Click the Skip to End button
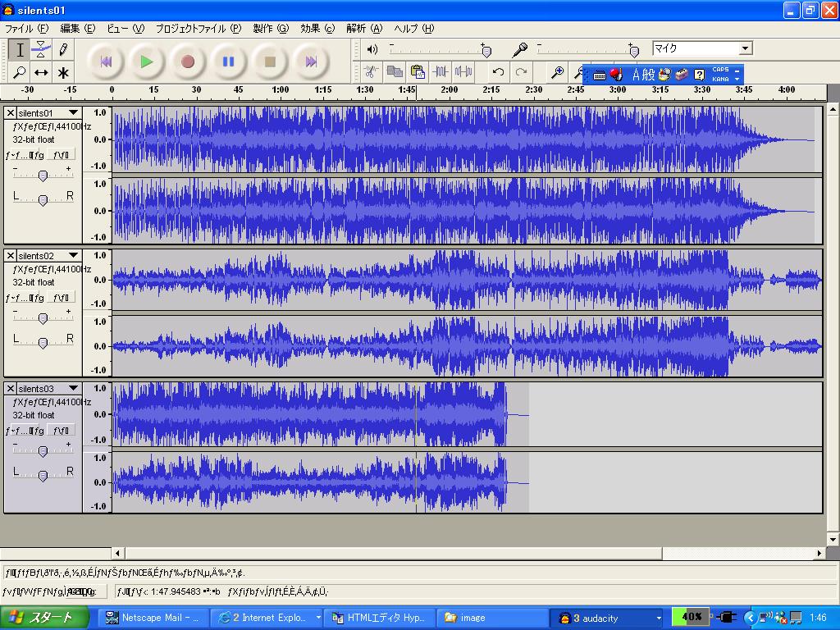Viewport: 840px width, 630px height. [311, 62]
